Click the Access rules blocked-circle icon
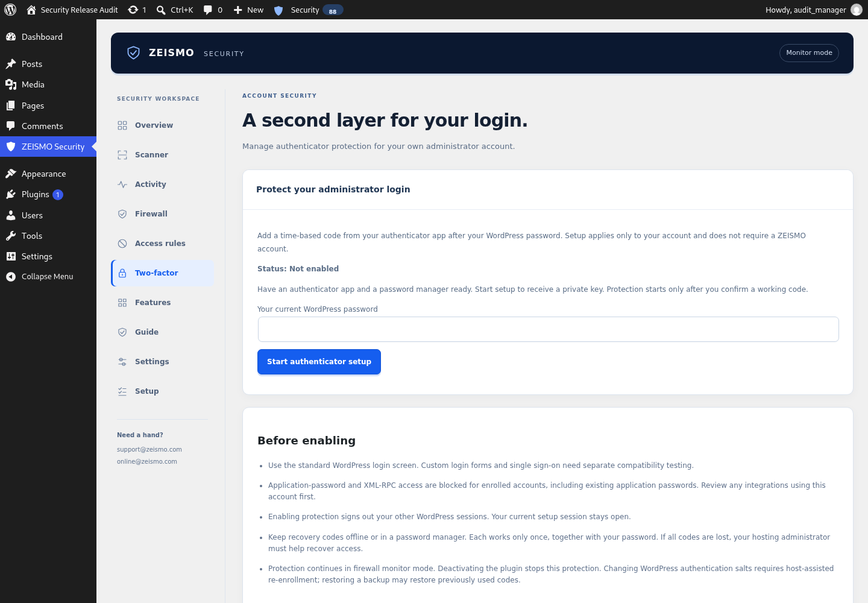The image size is (868, 603). click(122, 244)
